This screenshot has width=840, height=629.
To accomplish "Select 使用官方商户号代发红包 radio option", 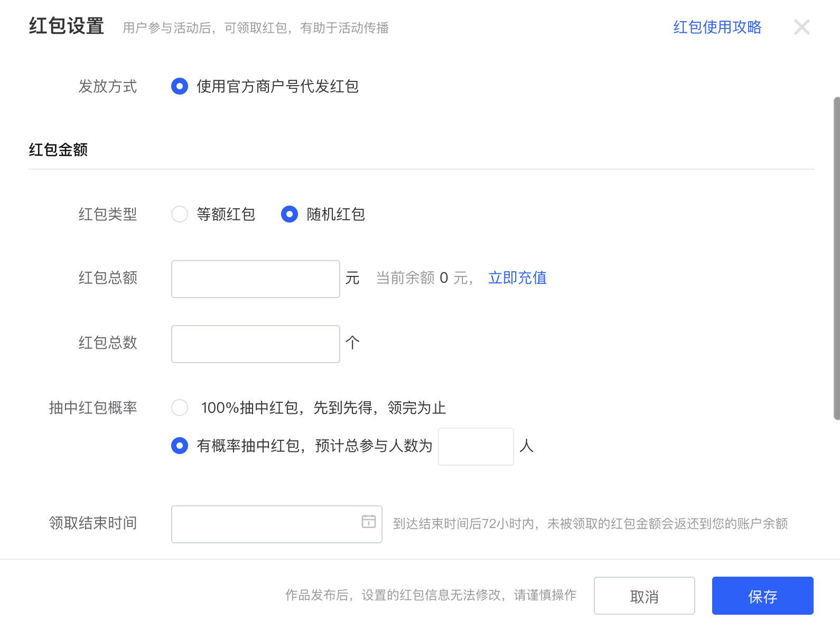I will tap(180, 86).
